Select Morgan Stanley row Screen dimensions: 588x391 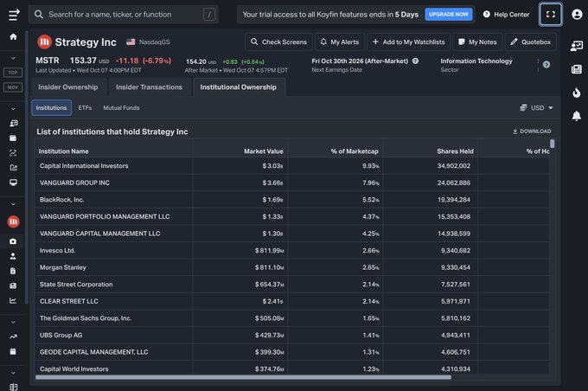(292, 267)
